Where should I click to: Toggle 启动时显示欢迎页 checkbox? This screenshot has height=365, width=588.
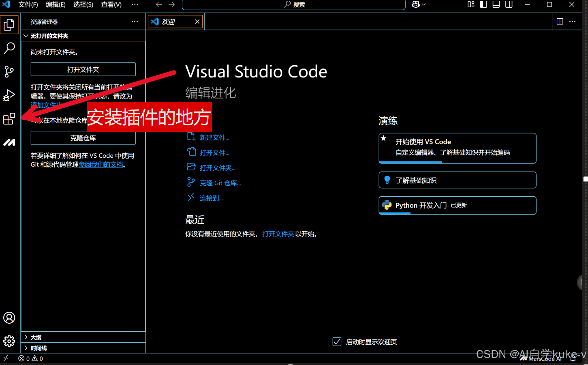pyautogui.click(x=337, y=342)
